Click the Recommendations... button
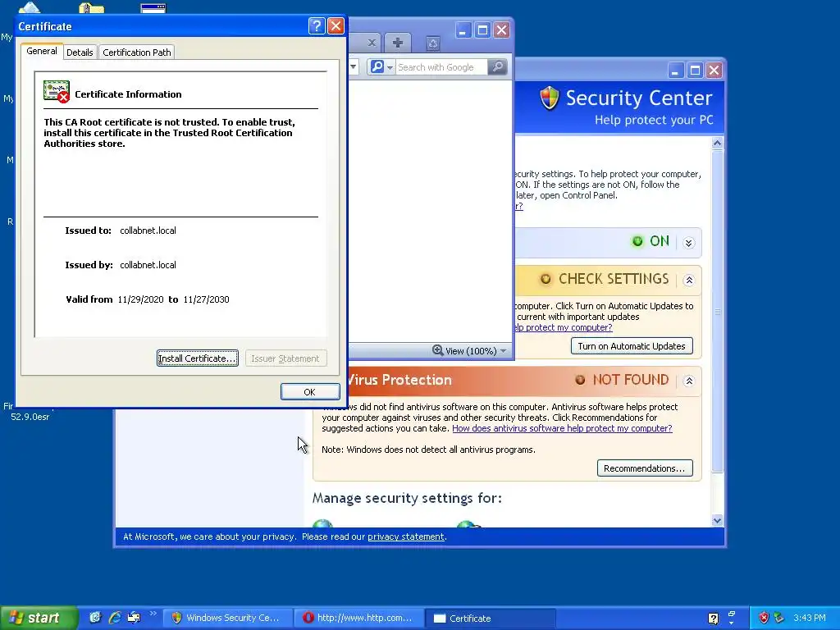This screenshot has height=630, width=840. coord(645,468)
